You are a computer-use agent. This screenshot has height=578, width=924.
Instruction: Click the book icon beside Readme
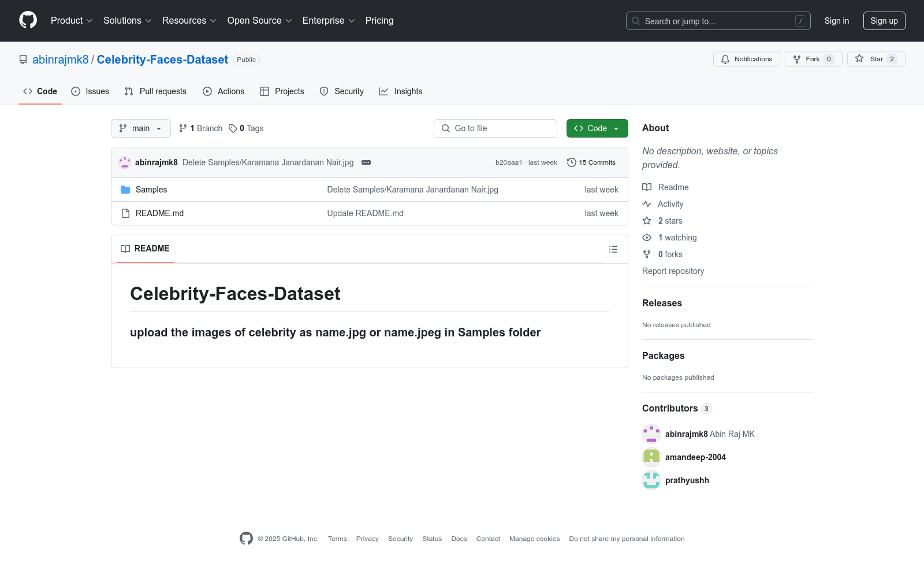coord(647,187)
